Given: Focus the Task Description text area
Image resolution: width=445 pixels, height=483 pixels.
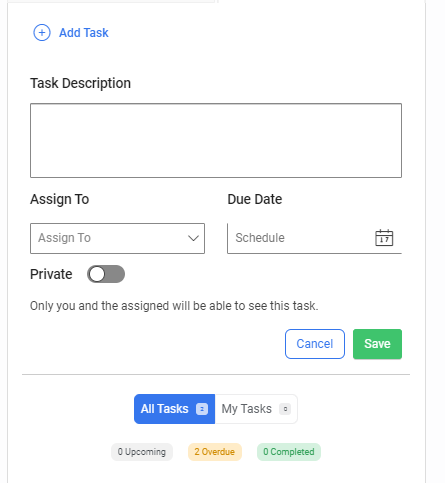Looking at the screenshot, I should pos(216,140).
